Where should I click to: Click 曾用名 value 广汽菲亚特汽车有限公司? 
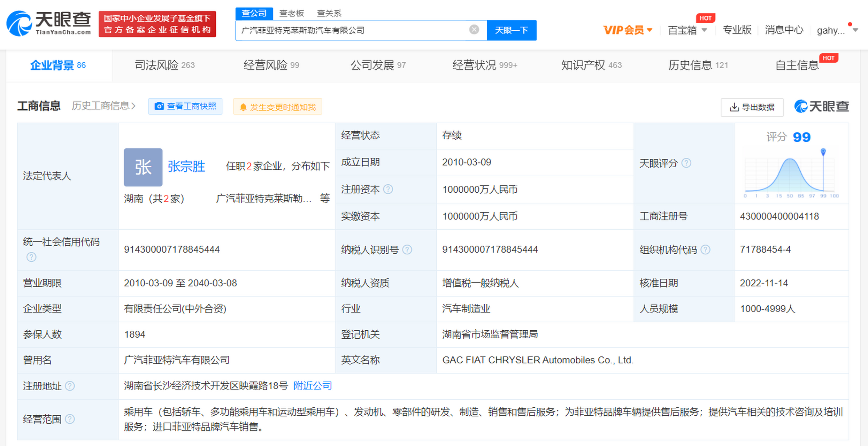177,360
